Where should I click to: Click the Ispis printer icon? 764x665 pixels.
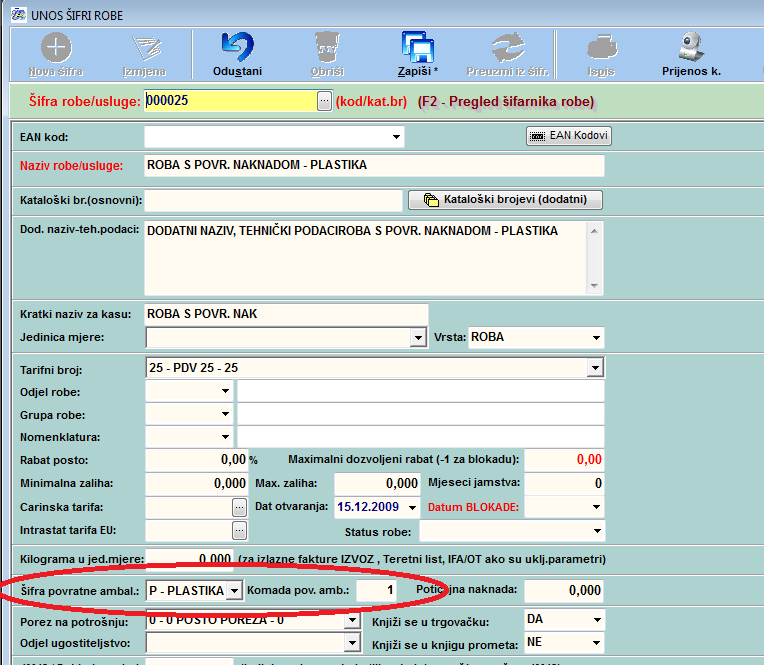(x=602, y=48)
